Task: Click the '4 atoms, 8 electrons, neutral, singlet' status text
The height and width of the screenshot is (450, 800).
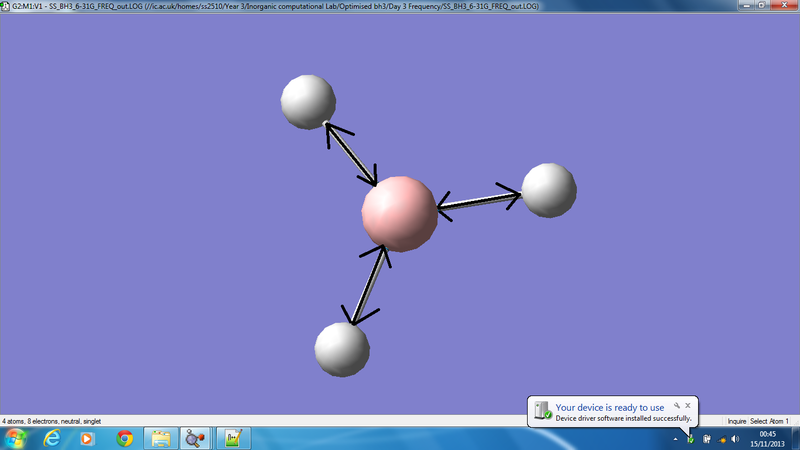Action: (52, 421)
